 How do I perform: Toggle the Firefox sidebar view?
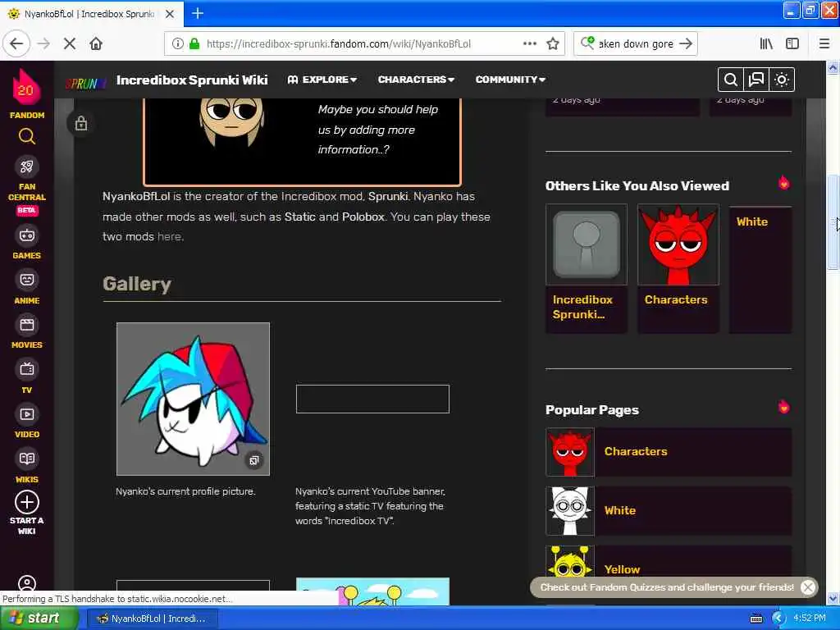coord(792,43)
